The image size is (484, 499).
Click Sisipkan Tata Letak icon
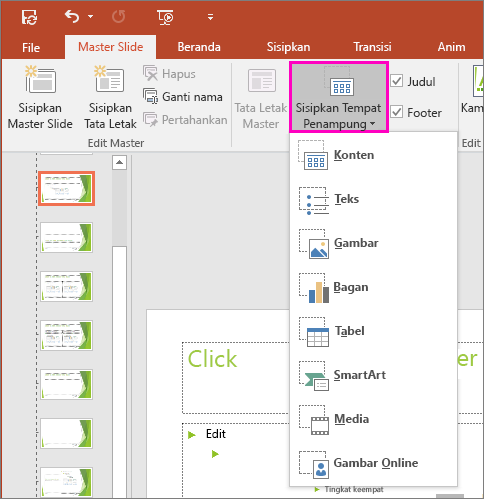tap(110, 79)
